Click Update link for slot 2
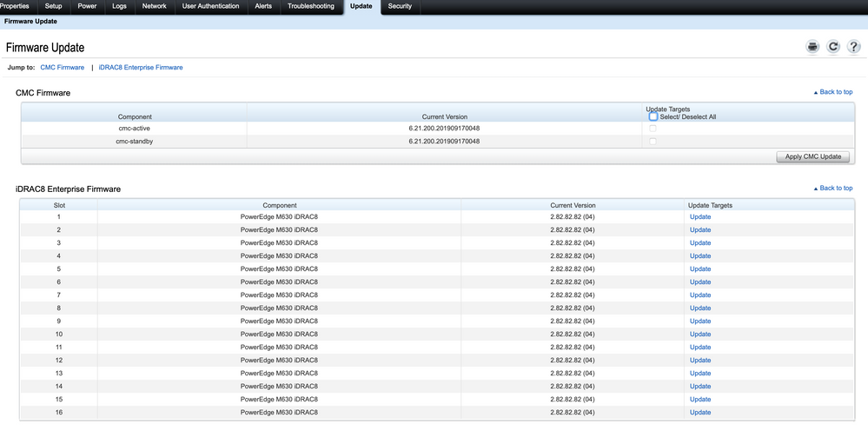The image size is (868, 444). (x=700, y=229)
